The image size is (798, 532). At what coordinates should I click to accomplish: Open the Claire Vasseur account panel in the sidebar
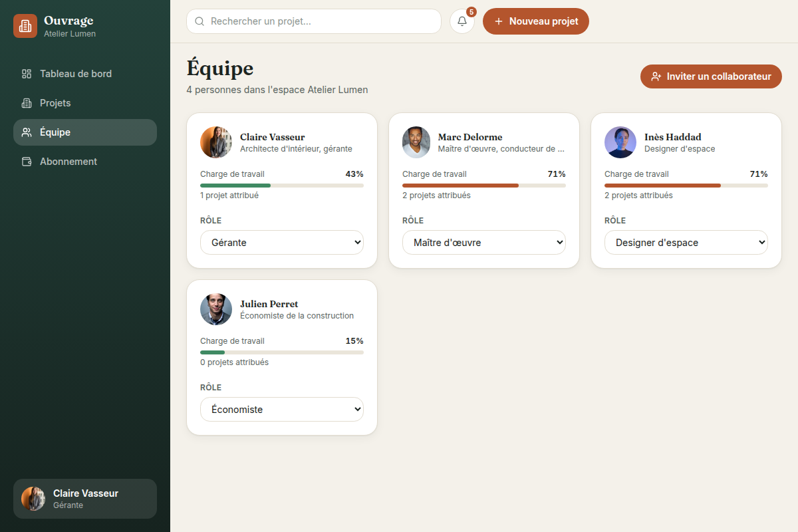[85, 499]
